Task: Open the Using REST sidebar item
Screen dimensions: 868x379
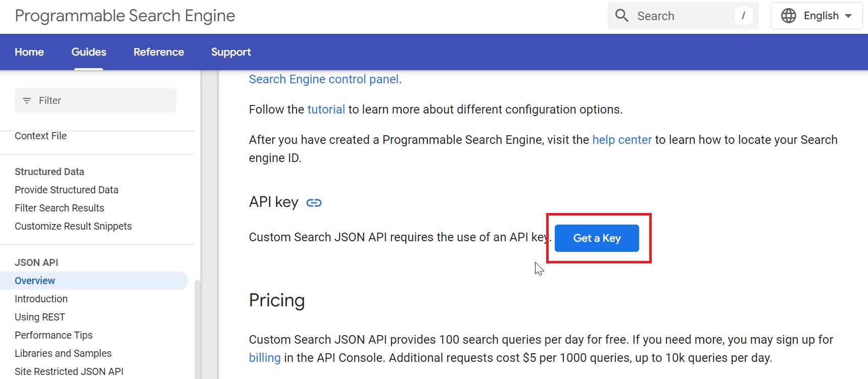Action: tap(40, 317)
